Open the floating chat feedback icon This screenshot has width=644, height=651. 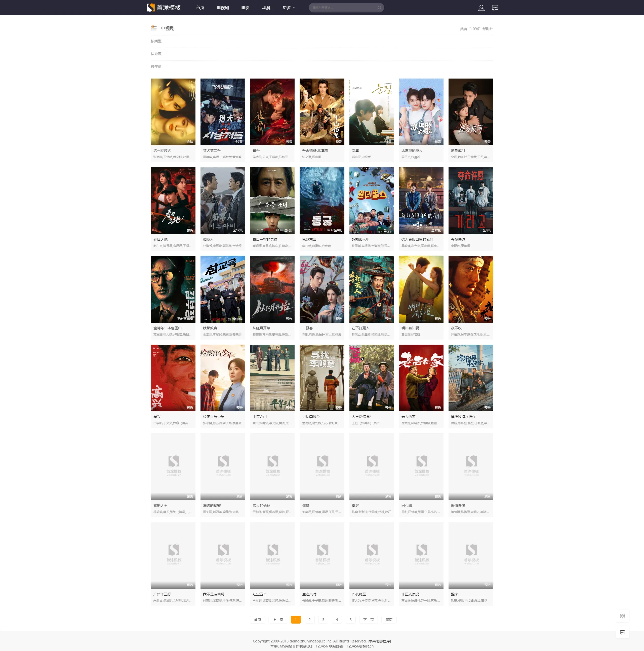622,632
